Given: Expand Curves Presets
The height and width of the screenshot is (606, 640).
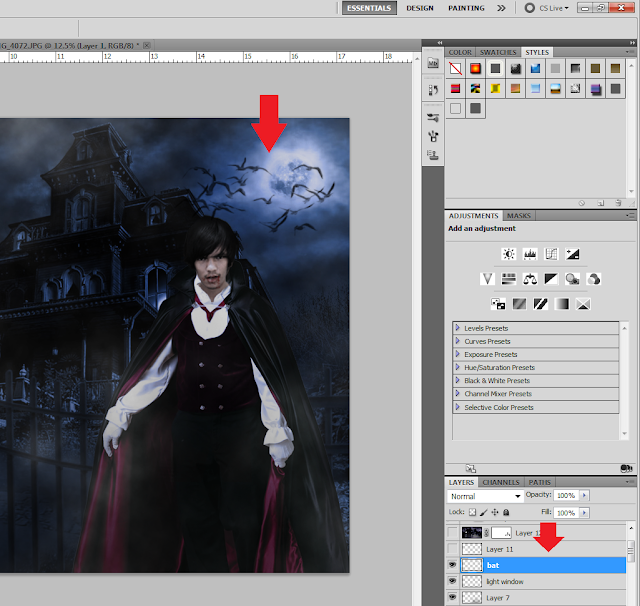Looking at the screenshot, I should click(458, 341).
